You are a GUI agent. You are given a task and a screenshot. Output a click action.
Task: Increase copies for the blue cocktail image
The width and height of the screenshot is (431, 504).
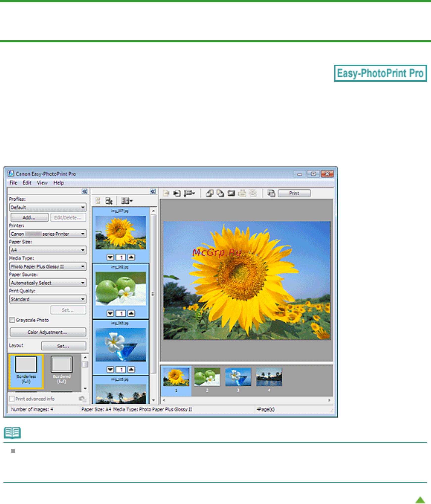[x=131, y=370]
